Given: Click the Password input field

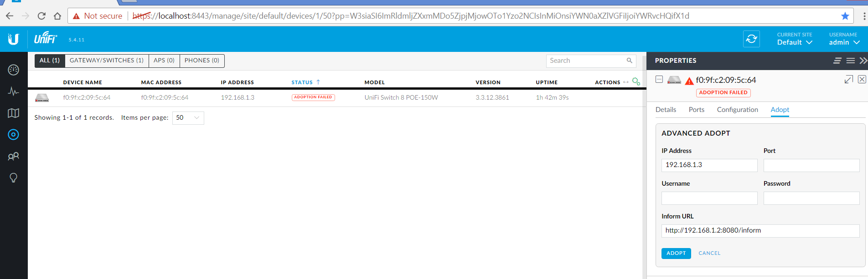Looking at the screenshot, I should click(811, 198).
